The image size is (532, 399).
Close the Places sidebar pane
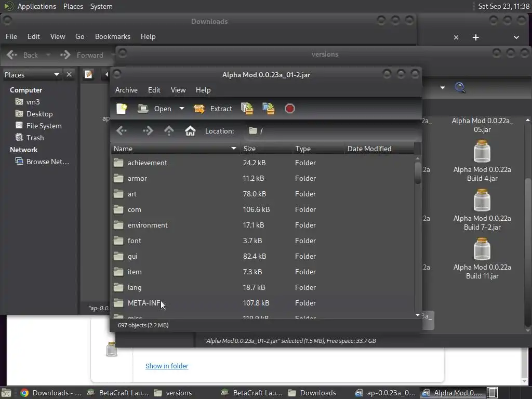pyautogui.click(x=69, y=75)
